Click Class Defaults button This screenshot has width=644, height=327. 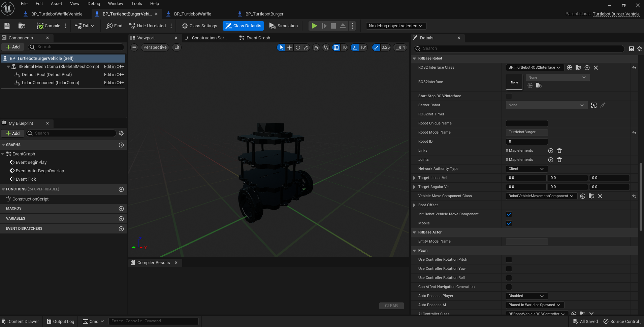[243, 26]
